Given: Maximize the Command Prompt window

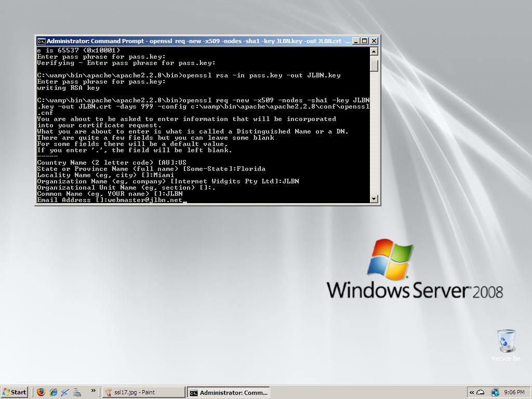Looking at the screenshot, I should pos(365,41).
